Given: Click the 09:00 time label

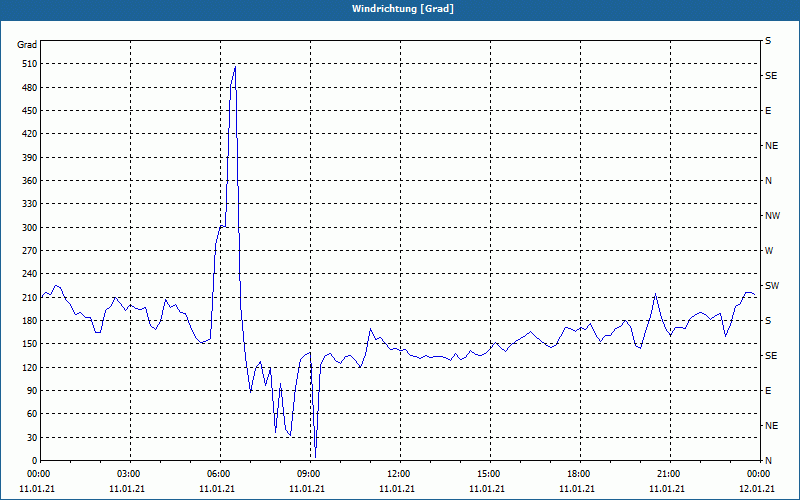Looking at the screenshot, I should coord(308,474).
